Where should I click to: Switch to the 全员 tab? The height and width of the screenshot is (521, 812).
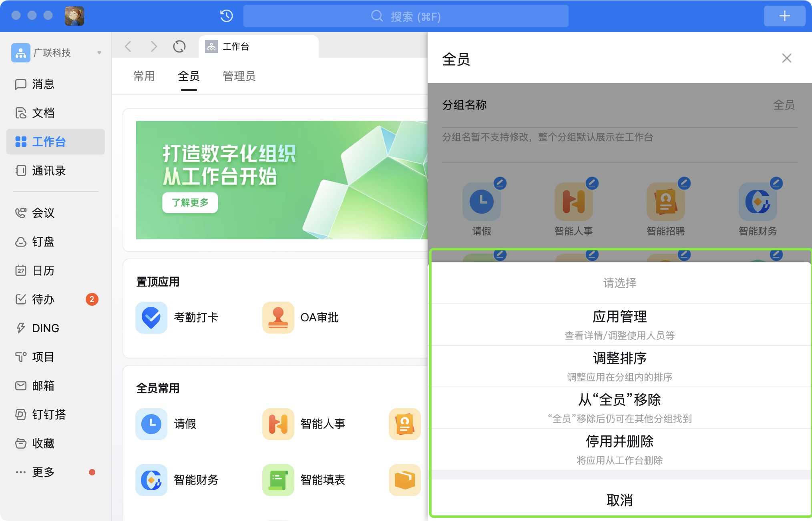click(189, 76)
